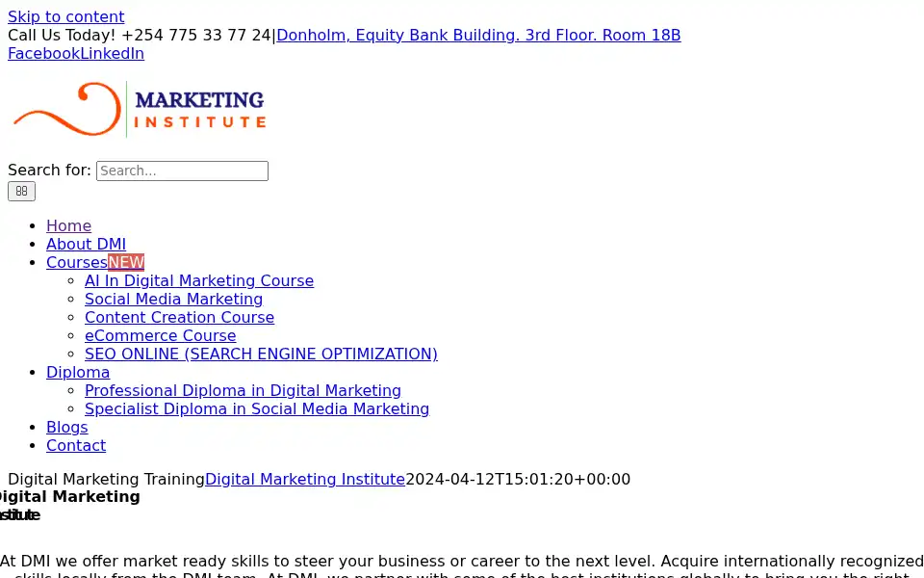Open the Diploma menu item
The width and height of the screenshot is (924, 578).
click(x=78, y=372)
